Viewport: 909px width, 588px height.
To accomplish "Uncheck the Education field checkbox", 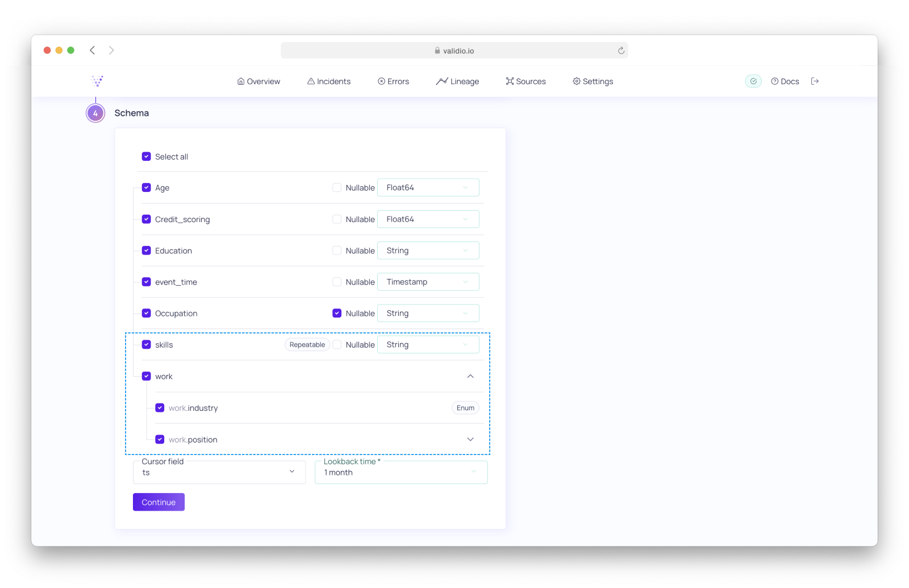I will tap(147, 251).
